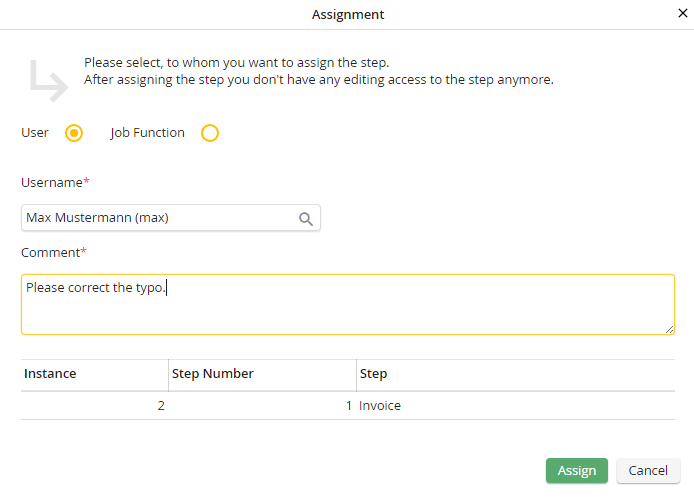Click the instance value 2 cell
The image size is (694, 501).
pyautogui.click(x=94, y=405)
